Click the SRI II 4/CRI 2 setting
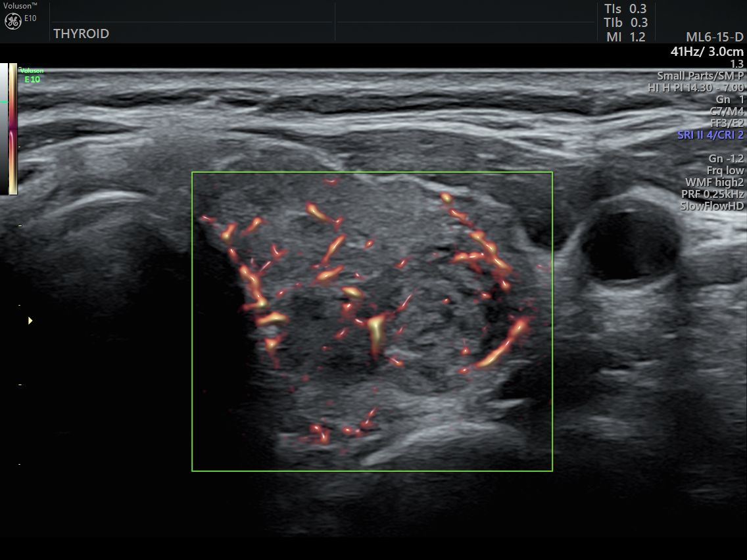 (x=710, y=135)
